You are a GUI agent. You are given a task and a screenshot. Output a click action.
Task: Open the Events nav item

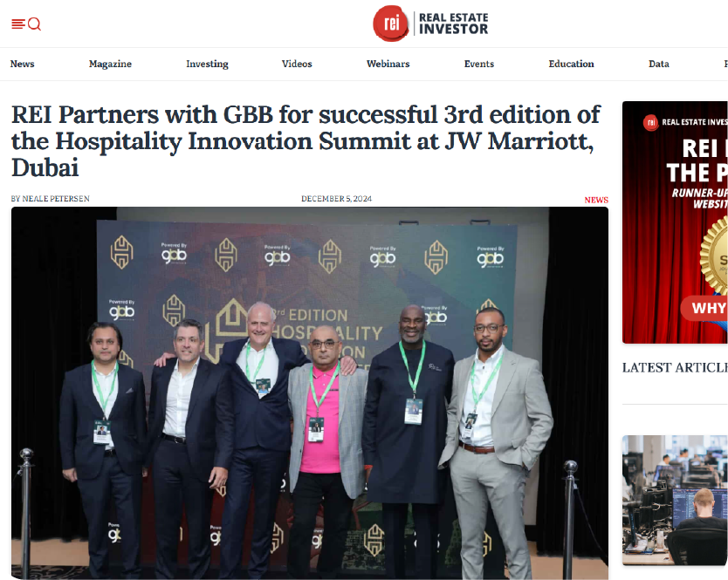coord(478,64)
